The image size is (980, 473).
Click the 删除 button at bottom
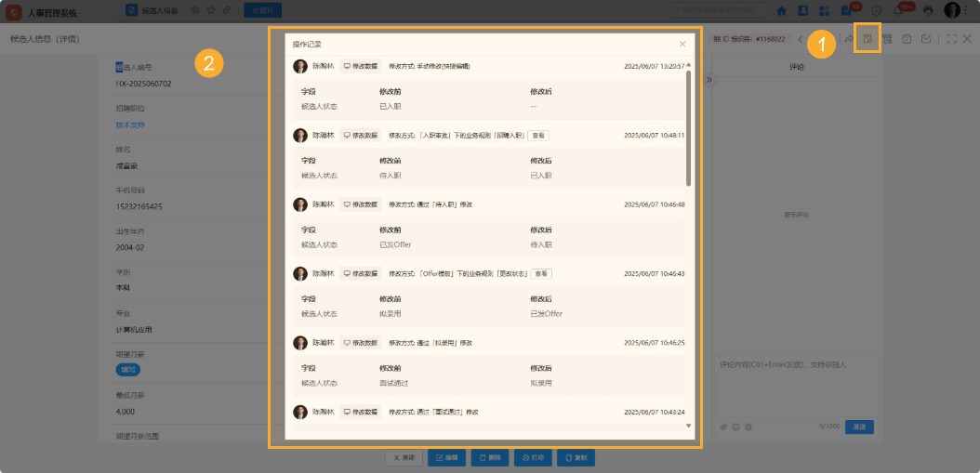click(x=490, y=458)
